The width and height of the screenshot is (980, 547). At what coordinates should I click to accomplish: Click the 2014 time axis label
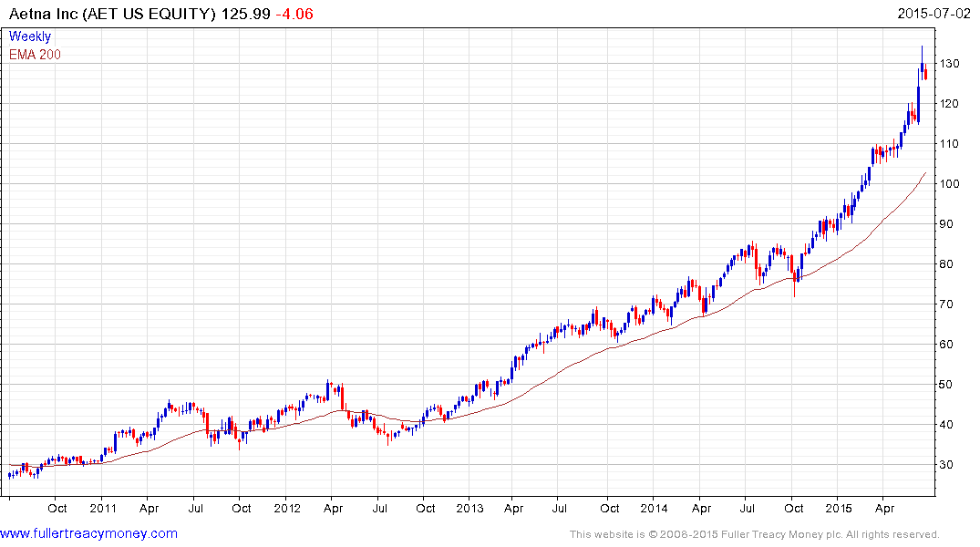tap(654, 508)
